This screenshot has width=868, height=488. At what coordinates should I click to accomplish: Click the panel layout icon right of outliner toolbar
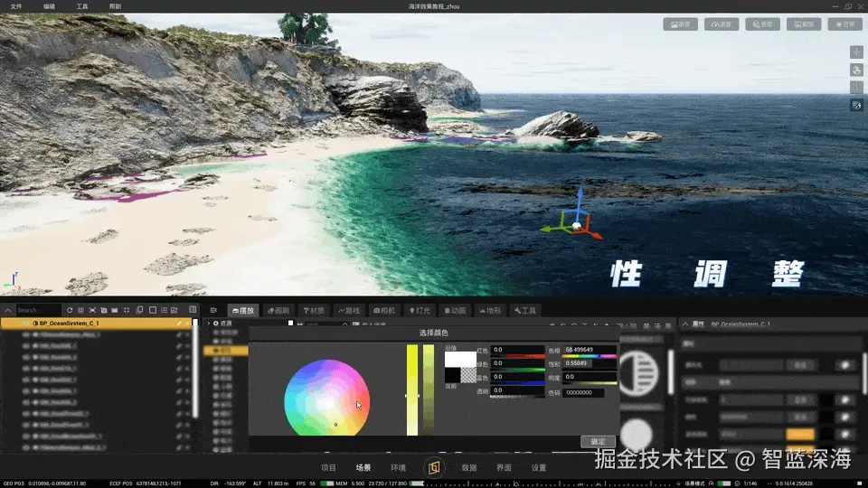pyautogui.click(x=193, y=310)
